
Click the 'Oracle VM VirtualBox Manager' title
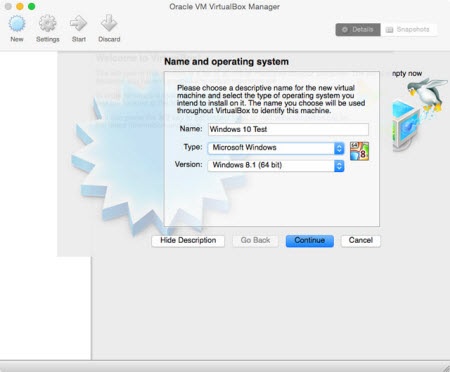[224, 7]
